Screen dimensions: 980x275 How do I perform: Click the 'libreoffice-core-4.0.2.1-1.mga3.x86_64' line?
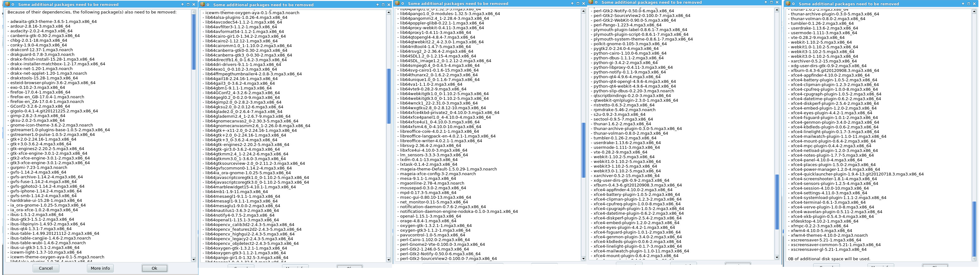pos(438,131)
